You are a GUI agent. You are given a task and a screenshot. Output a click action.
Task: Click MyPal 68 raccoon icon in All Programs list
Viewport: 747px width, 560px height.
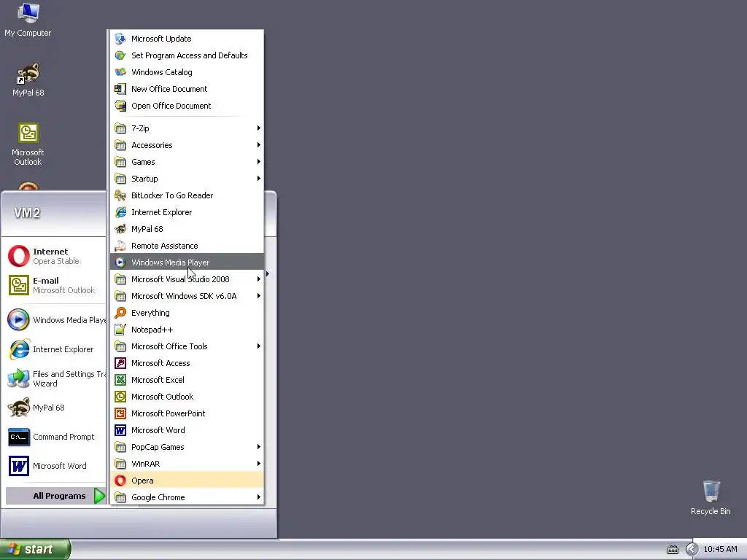click(120, 229)
